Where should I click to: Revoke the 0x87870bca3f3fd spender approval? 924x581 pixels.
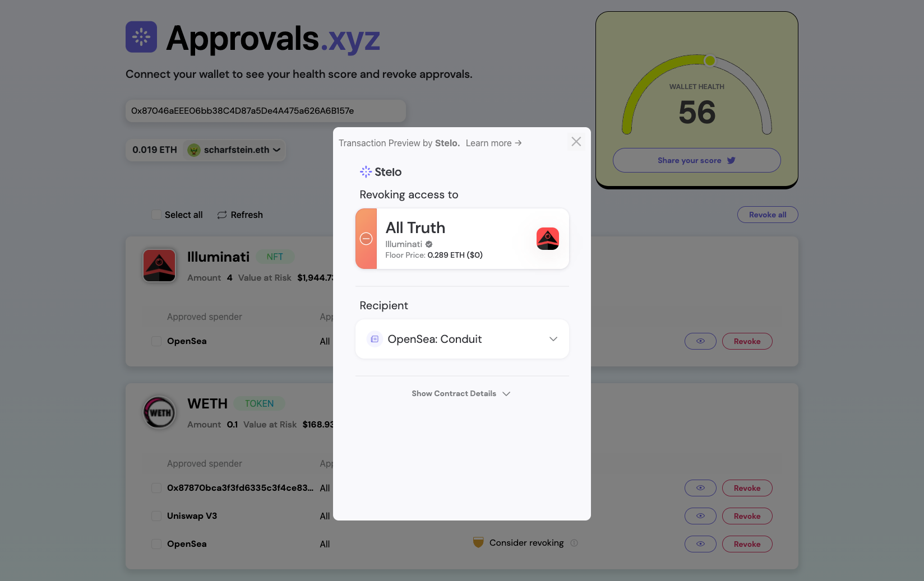click(747, 488)
